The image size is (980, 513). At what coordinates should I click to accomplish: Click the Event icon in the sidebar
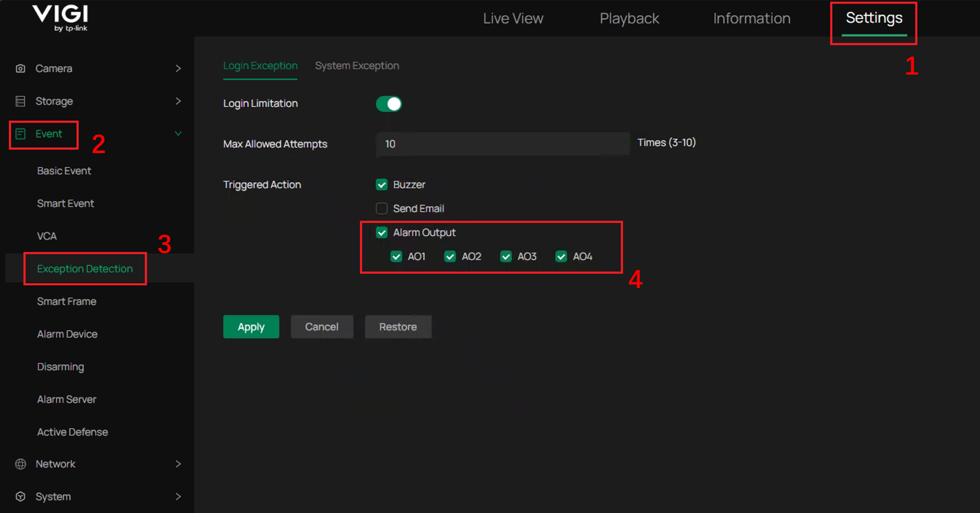point(20,133)
